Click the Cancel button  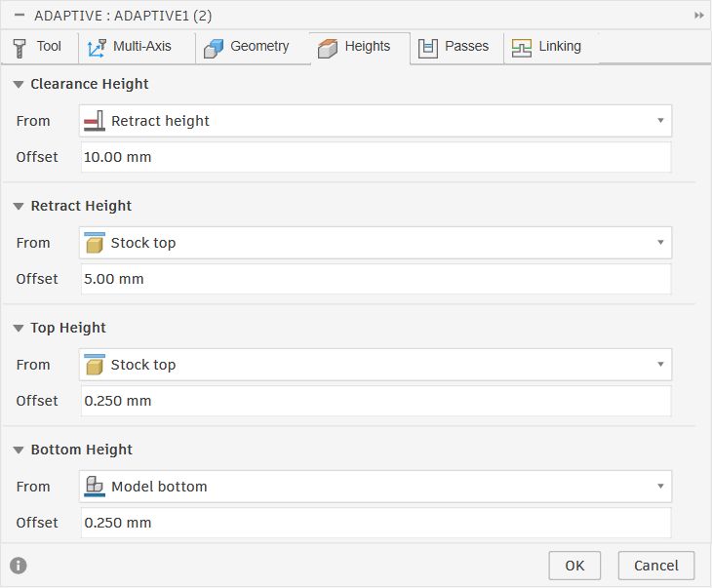(656, 566)
